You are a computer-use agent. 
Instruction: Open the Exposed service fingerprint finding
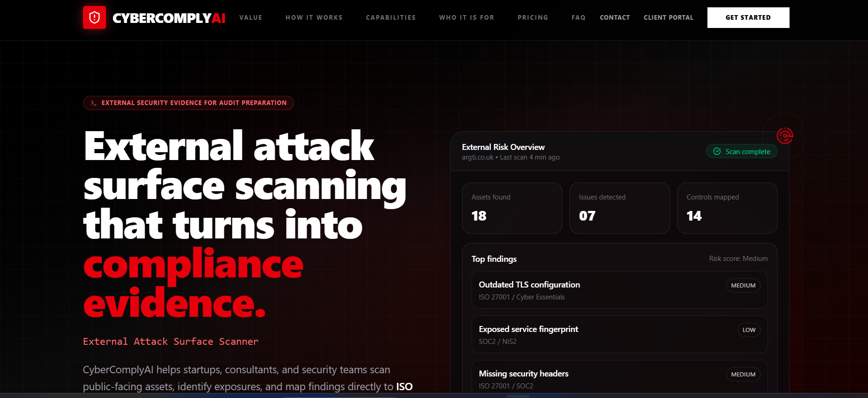pyautogui.click(x=620, y=334)
